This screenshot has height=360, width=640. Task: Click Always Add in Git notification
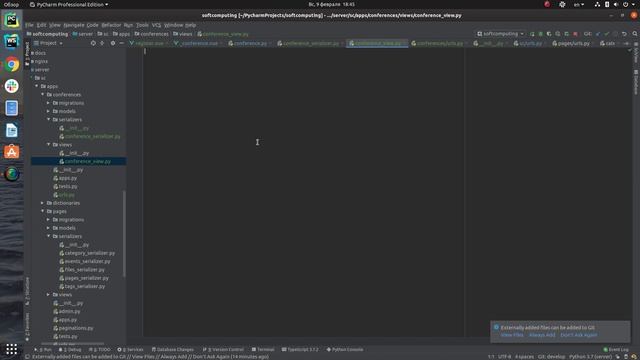click(542, 335)
